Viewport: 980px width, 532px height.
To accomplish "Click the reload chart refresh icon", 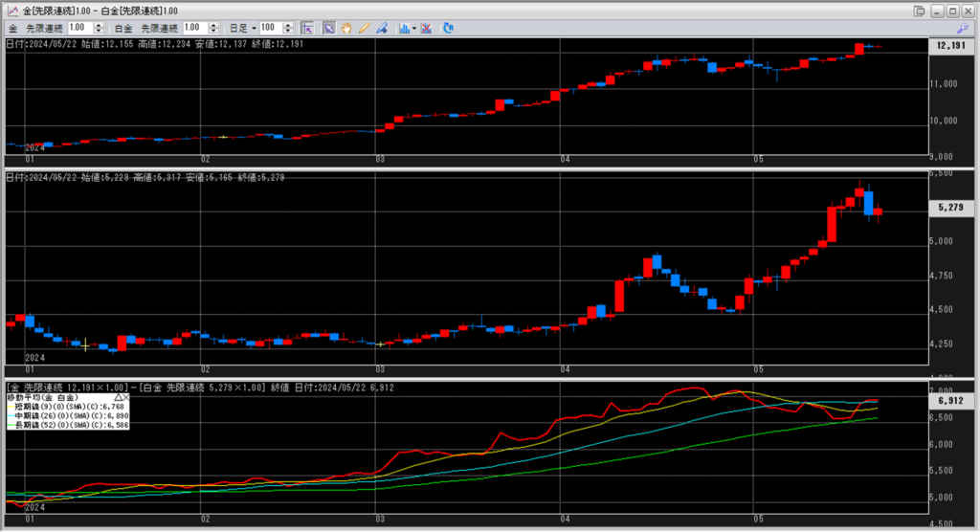I will coord(449,29).
